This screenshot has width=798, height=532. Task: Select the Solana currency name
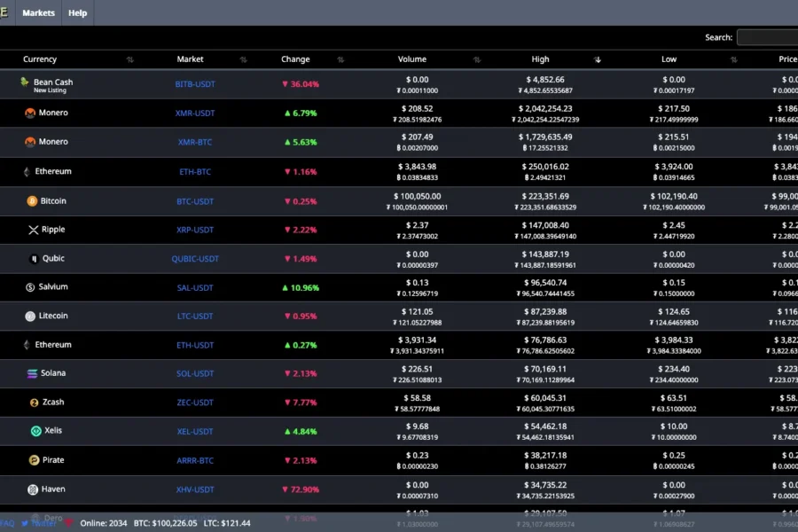(x=53, y=373)
